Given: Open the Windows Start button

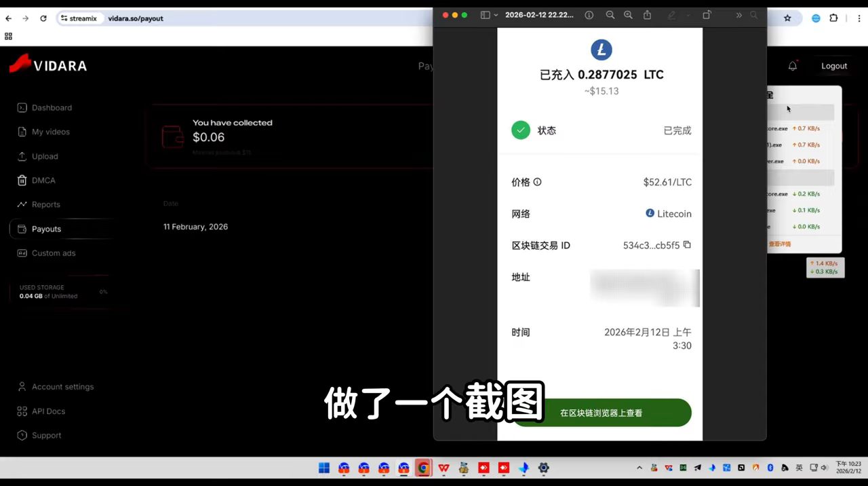Looking at the screenshot, I should pos(324,468).
